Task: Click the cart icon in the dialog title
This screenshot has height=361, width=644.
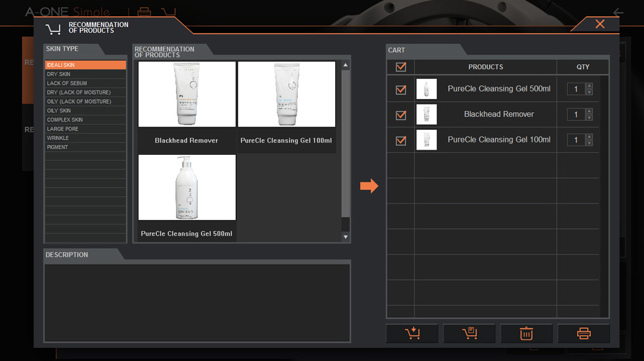Action: point(53,29)
